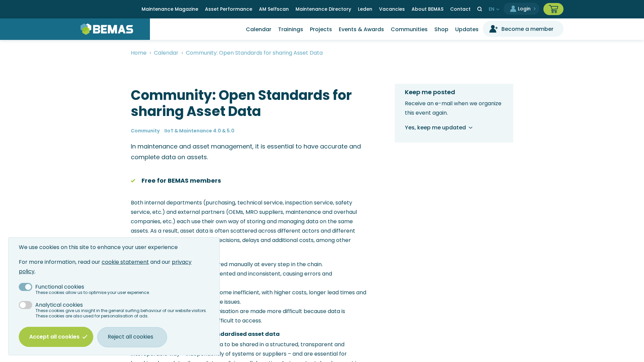Click current page breadcrumb Open Standards
The height and width of the screenshot is (362, 644).
(x=254, y=53)
